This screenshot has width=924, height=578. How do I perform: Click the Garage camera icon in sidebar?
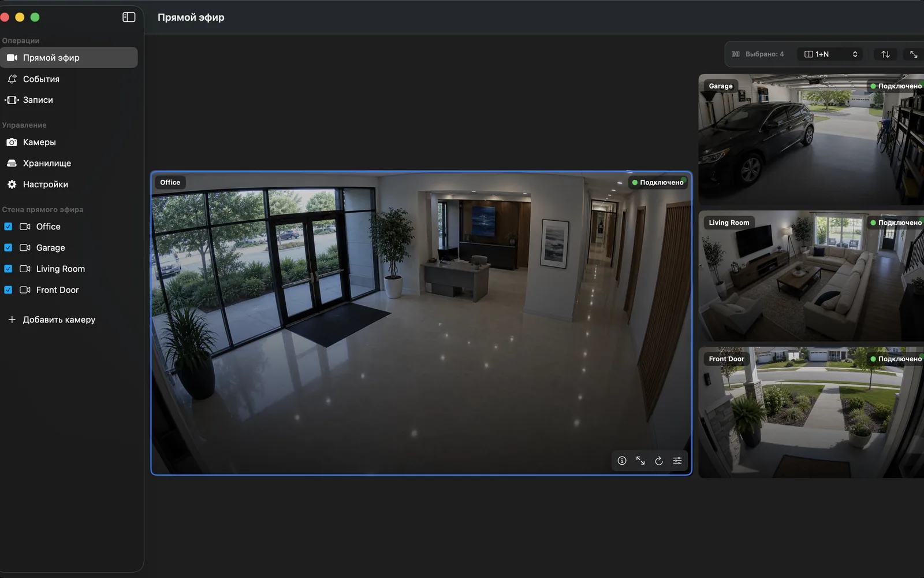[25, 247]
